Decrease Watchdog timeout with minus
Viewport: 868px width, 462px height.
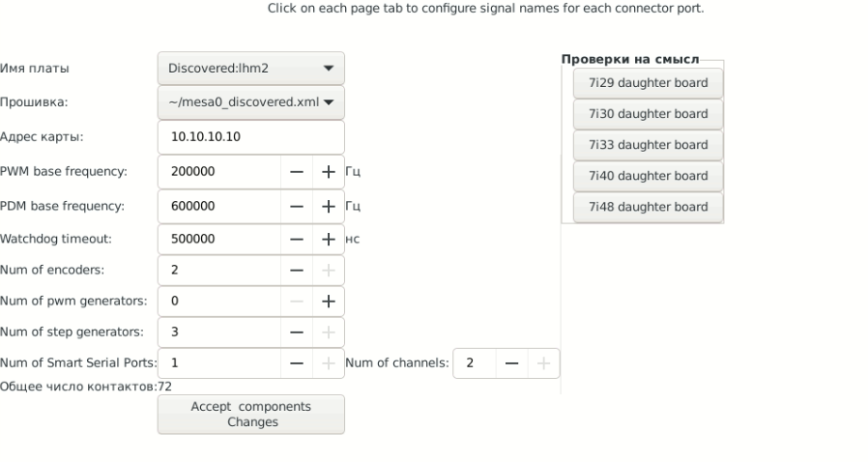coord(297,239)
